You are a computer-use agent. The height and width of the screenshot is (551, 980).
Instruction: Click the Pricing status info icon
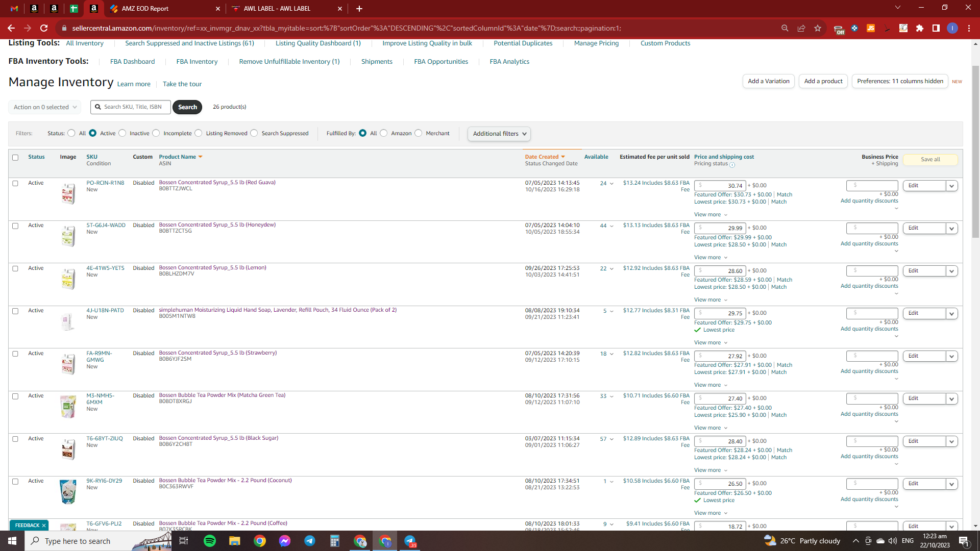pos(732,165)
